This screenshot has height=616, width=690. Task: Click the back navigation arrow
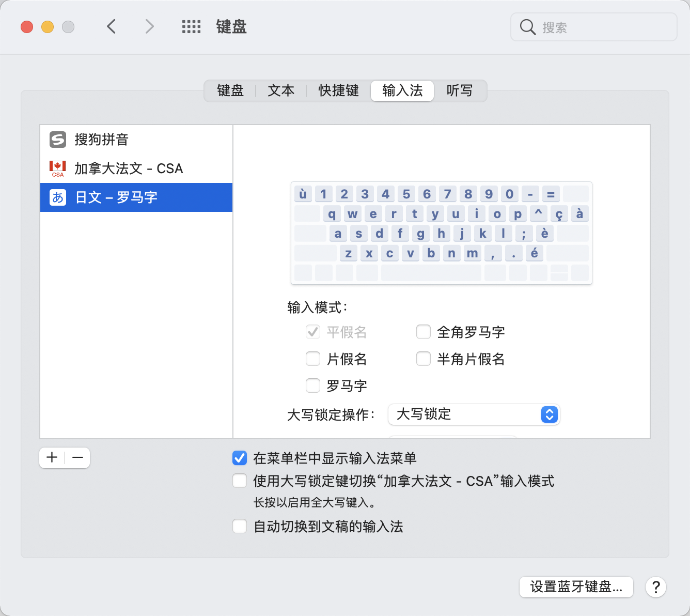[112, 26]
